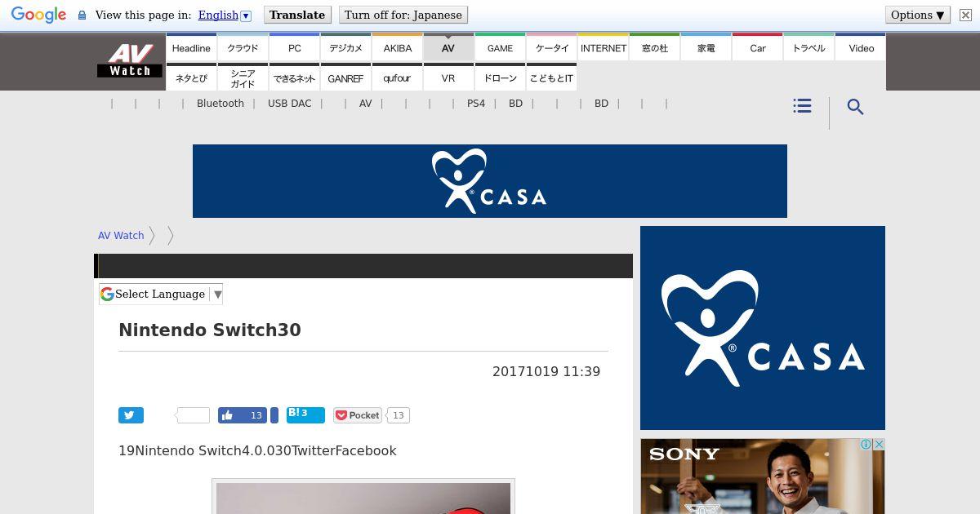
Task: Open the トラベル tab
Action: 809,47
